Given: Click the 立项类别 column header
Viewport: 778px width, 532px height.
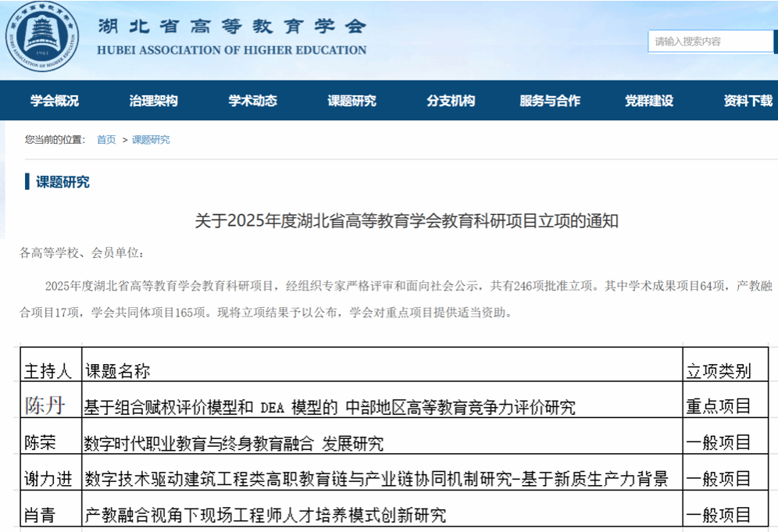Looking at the screenshot, I should (718, 370).
